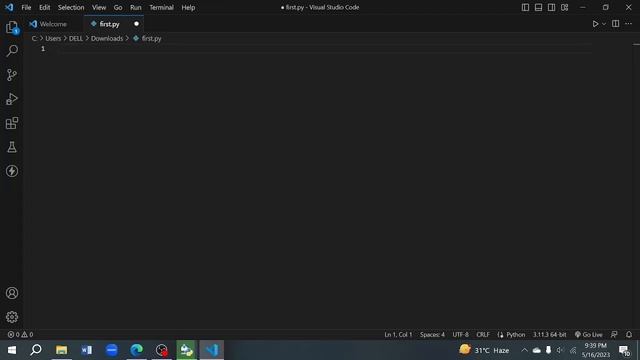
Task: Open the Customize Layout icon
Action: coord(564,7)
